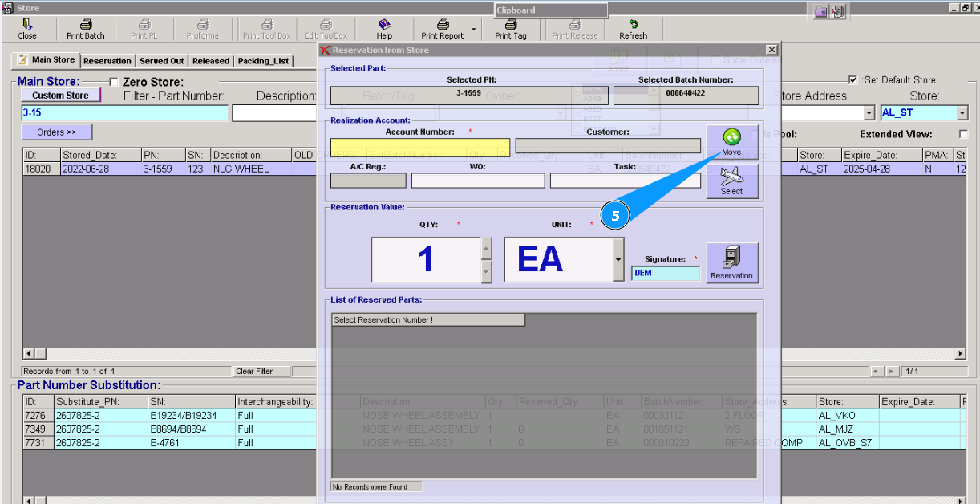Open the Print Report dropdown arrow
This screenshot has width=980, height=504.
[474, 30]
